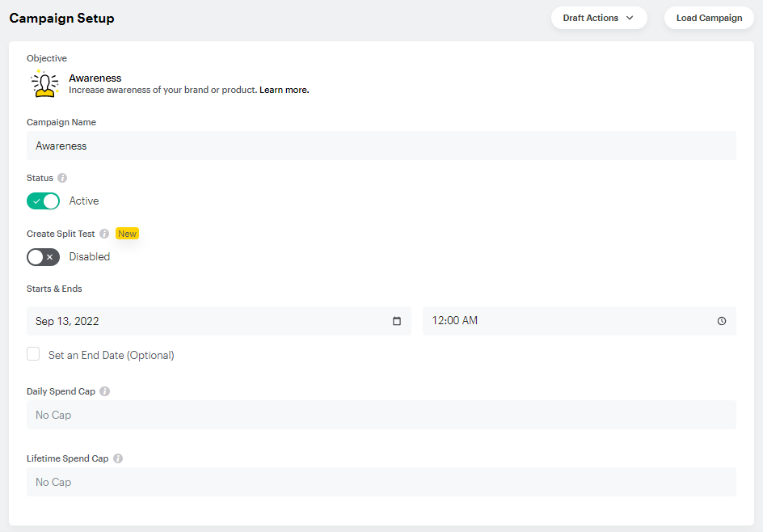Click the Load Campaign button
Viewport: 763px width, 532px height.
(x=709, y=18)
